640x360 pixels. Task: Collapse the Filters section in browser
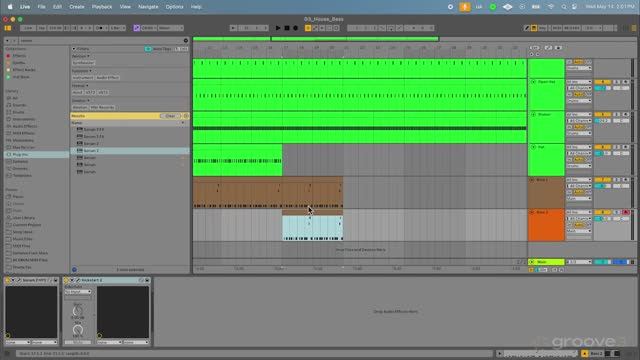[x=74, y=49]
